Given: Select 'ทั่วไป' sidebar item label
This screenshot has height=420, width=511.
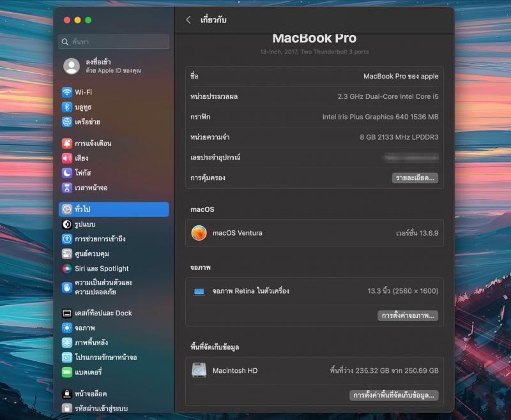Looking at the screenshot, I should pyautogui.click(x=82, y=209).
